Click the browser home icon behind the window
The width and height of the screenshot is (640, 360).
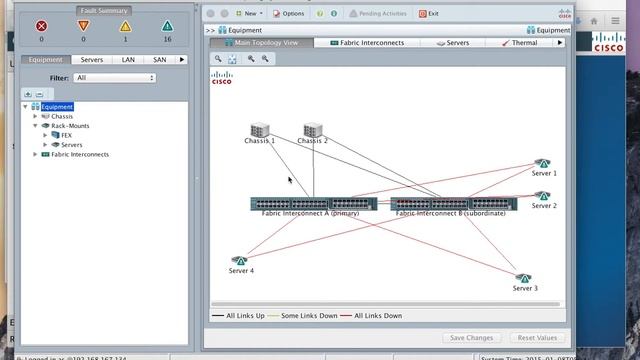594,21
